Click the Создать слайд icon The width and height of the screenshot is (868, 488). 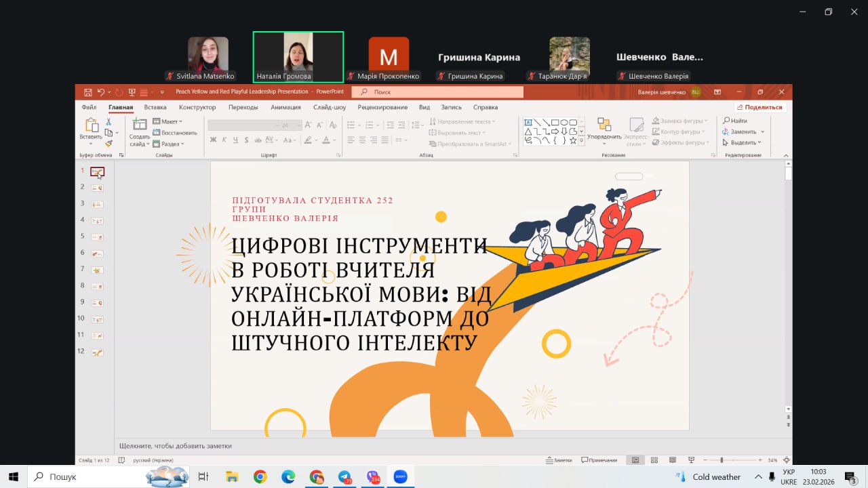[x=140, y=125]
